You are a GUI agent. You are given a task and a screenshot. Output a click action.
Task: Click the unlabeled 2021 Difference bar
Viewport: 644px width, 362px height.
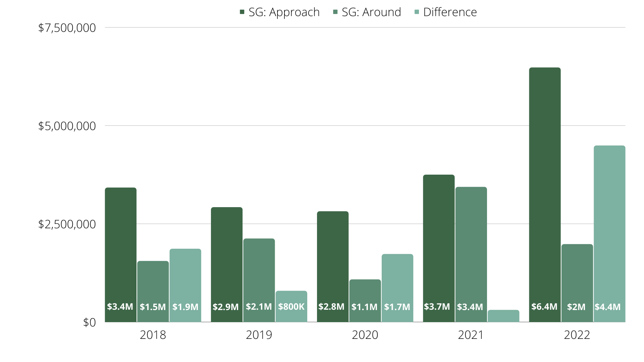tap(503, 316)
